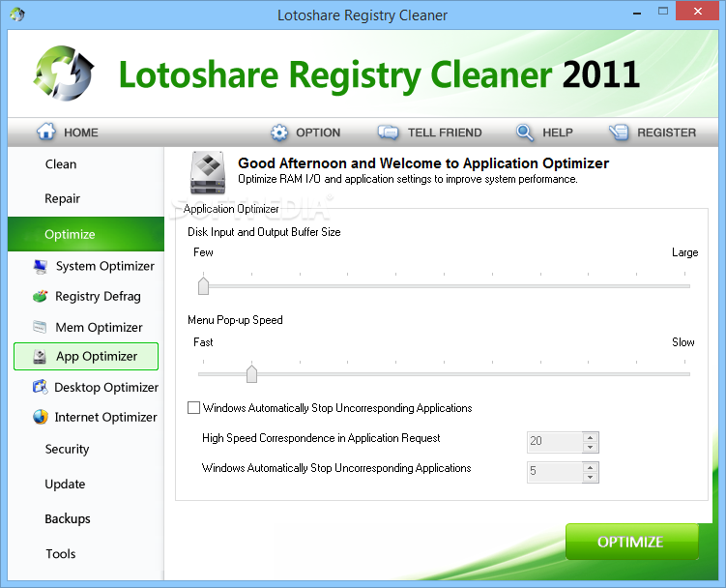Go to the Security section

tap(67, 449)
